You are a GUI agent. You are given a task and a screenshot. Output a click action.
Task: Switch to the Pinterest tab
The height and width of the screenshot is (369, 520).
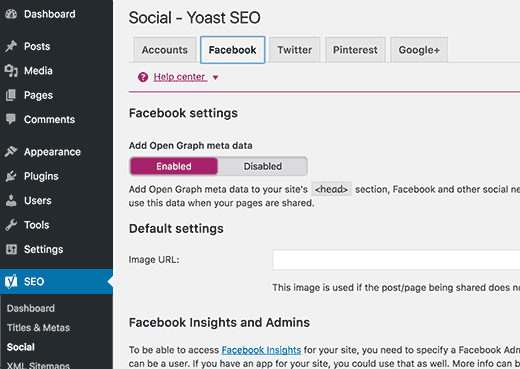(355, 50)
